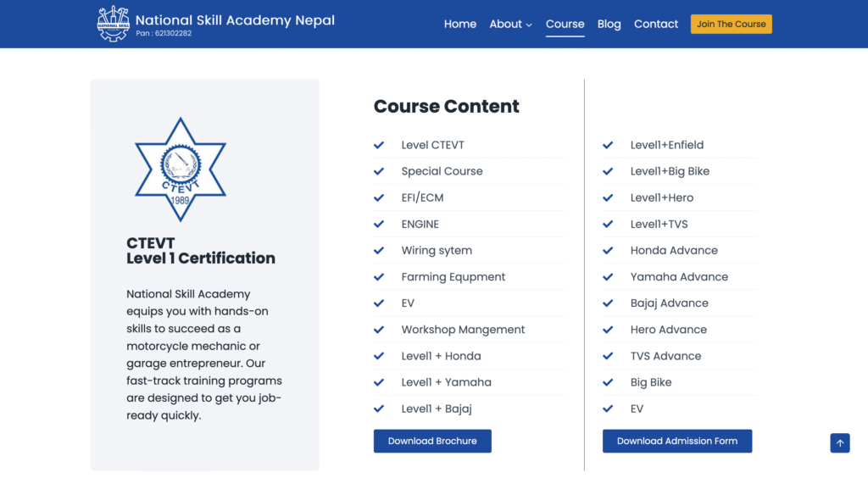Screen dimensions: 868x489
Task: Click the checkmark beside Special Course
Action: click(x=379, y=171)
